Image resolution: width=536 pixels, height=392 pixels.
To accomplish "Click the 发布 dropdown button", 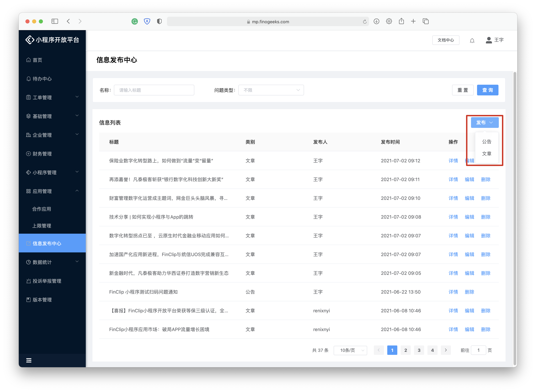I will tap(485, 123).
